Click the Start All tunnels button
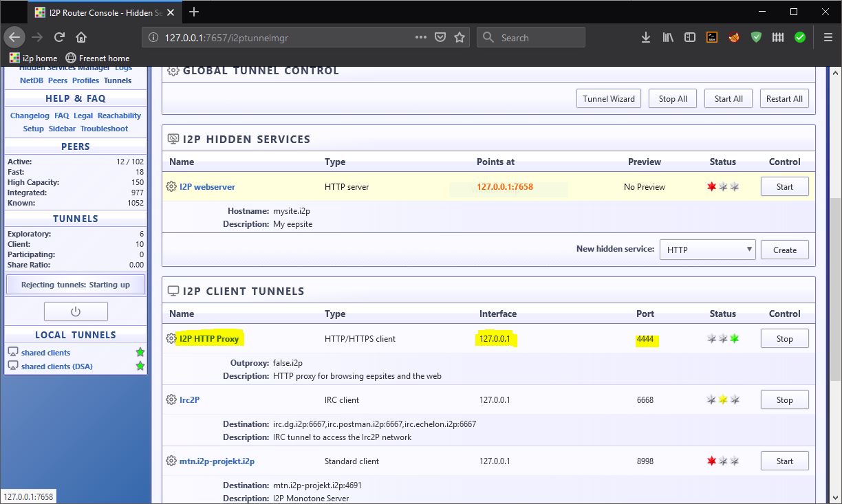The width and height of the screenshot is (842, 504). (x=728, y=98)
